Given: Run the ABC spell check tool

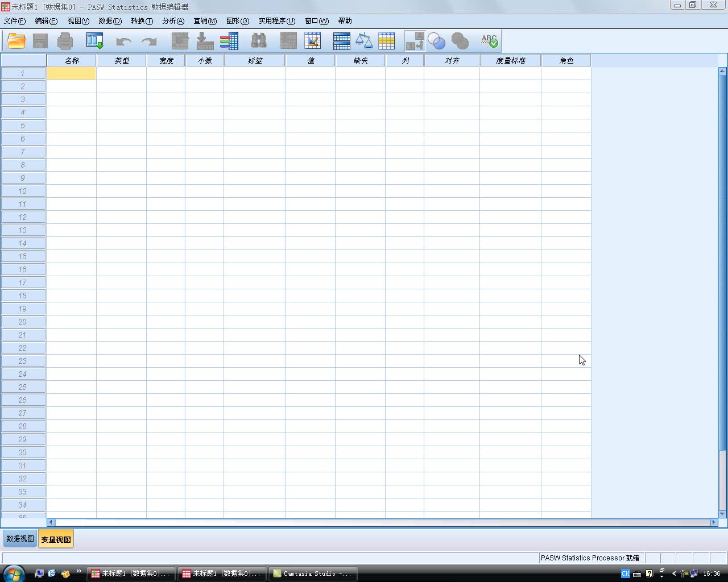Looking at the screenshot, I should pyautogui.click(x=488, y=40).
